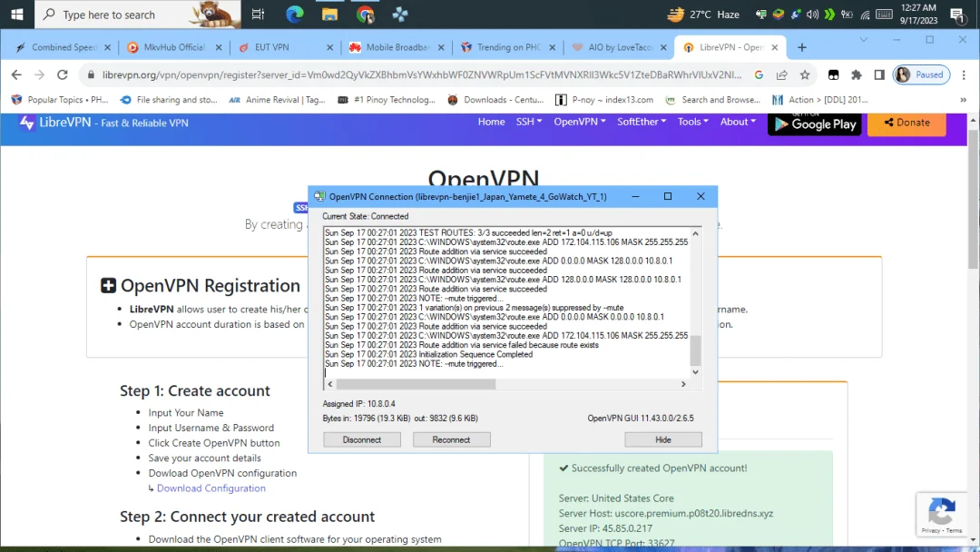
Task: Expand the SoftEther dropdown menu
Action: [642, 122]
